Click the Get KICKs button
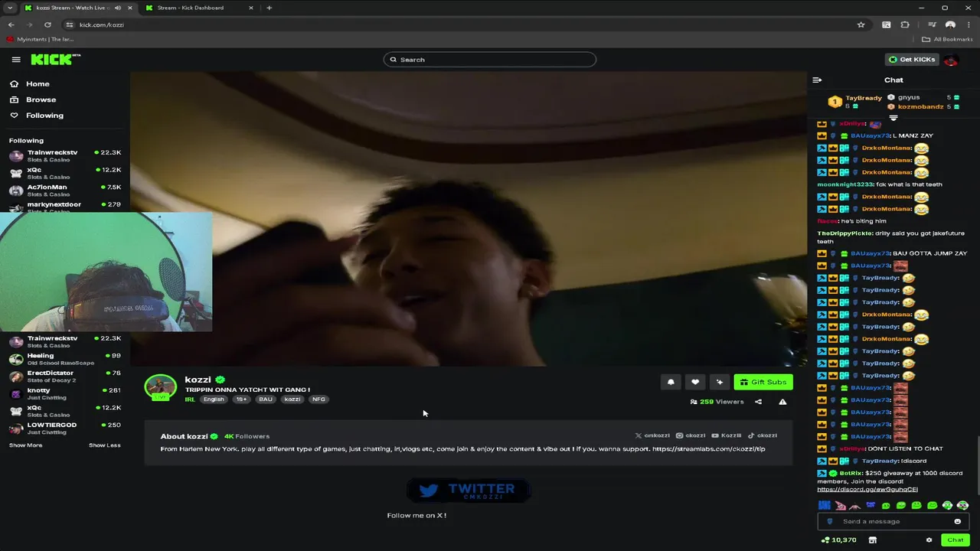This screenshot has height=551, width=980. coord(911,60)
